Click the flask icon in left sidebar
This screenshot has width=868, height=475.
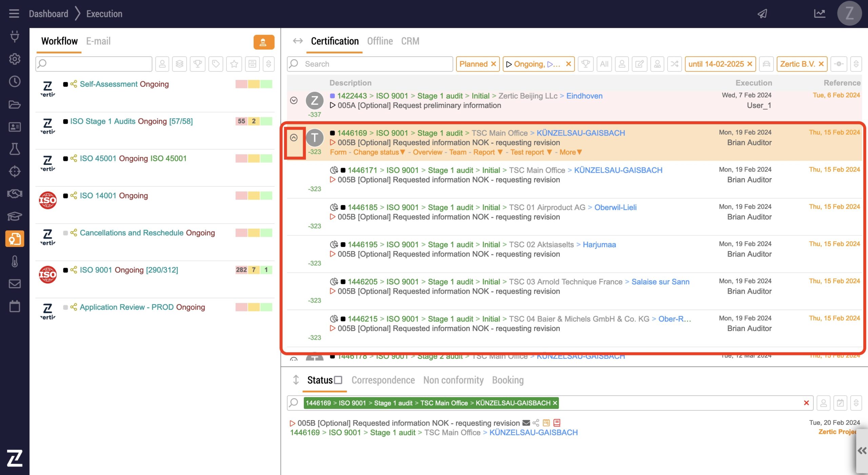pos(14,149)
